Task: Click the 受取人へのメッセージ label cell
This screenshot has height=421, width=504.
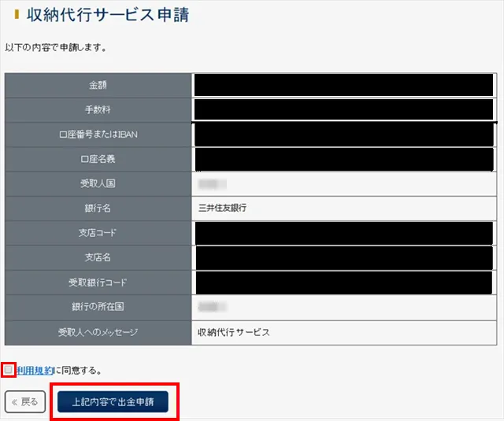Action: coord(98,332)
